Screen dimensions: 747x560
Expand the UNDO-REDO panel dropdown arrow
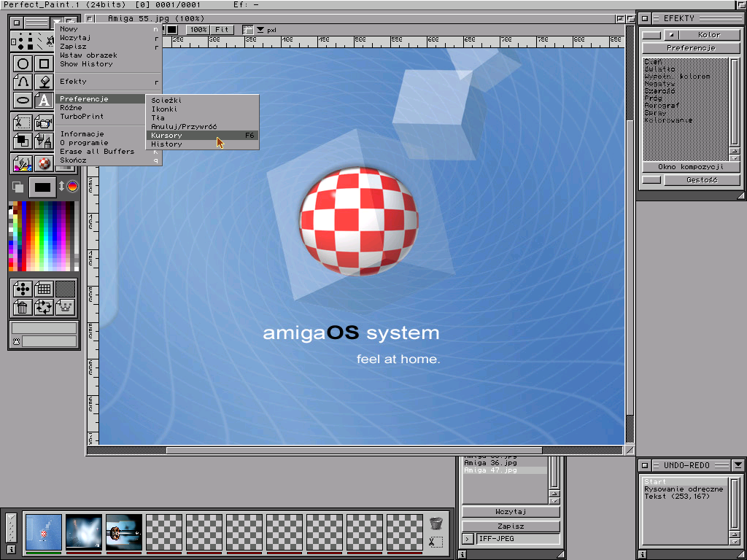(738, 465)
